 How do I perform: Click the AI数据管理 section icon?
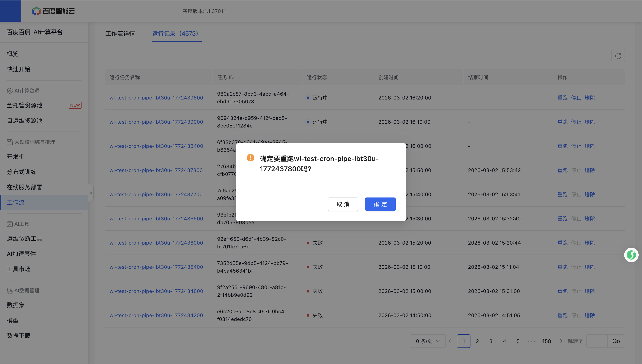point(10,291)
